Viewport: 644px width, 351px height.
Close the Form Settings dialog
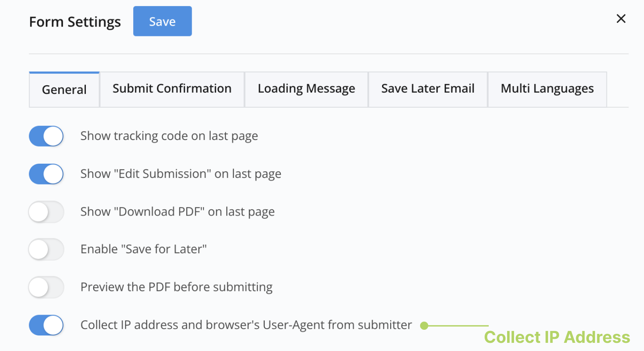[x=621, y=19]
